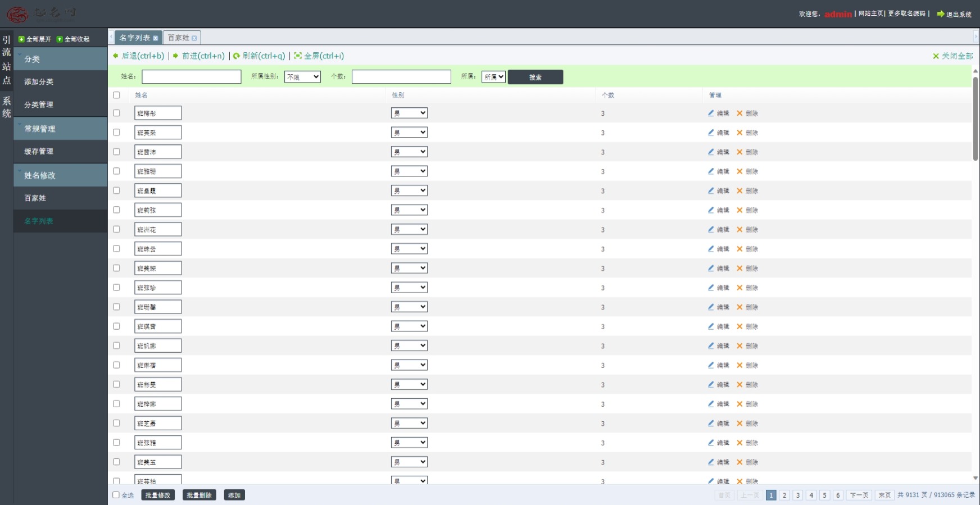Image resolution: width=980 pixels, height=505 pixels.
Task: Click the 刷新 refresh icon
Action: (x=237, y=56)
